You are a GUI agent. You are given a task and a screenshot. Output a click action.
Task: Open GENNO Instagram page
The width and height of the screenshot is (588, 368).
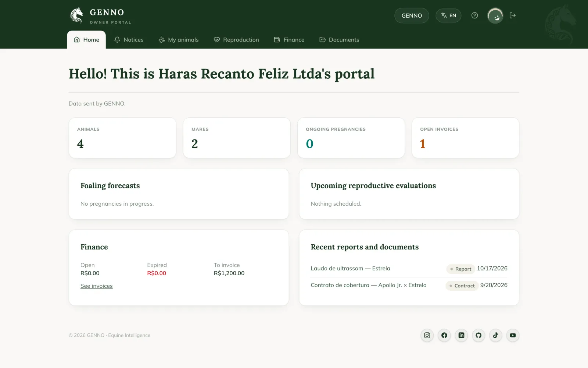427,335
